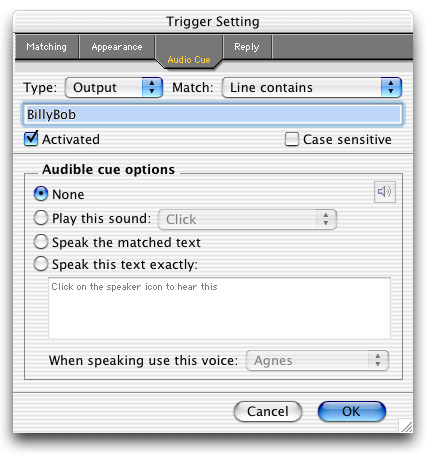Image resolution: width=429 pixels, height=454 pixels.
Task: Toggle the Activated checkbox
Action: [x=31, y=138]
